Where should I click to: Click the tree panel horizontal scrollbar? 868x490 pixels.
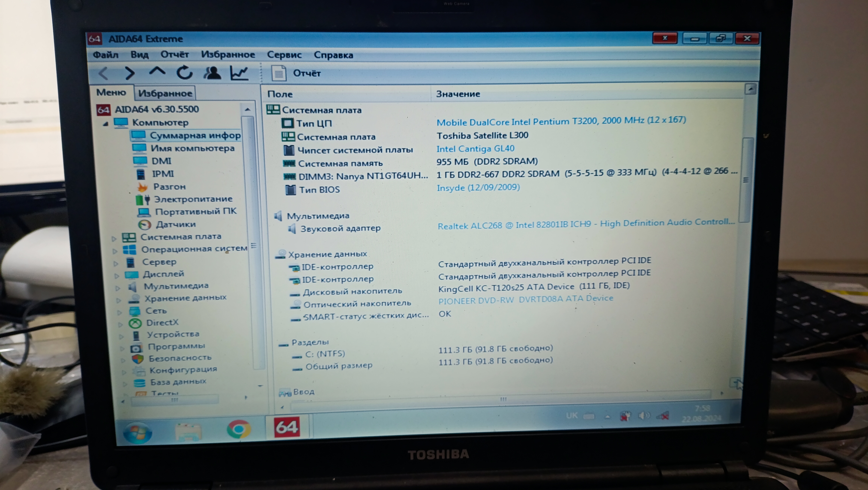pos(175,400)
